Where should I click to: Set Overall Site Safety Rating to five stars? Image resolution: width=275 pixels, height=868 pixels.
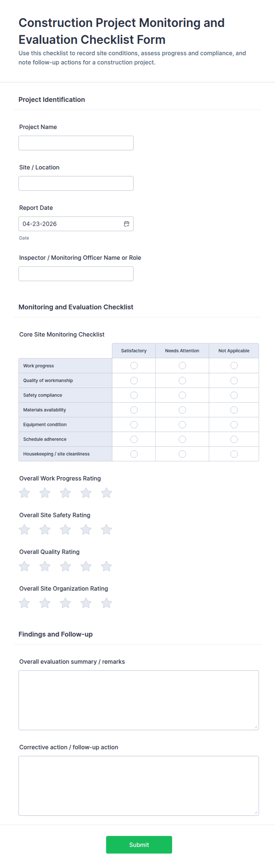[106, 530]
